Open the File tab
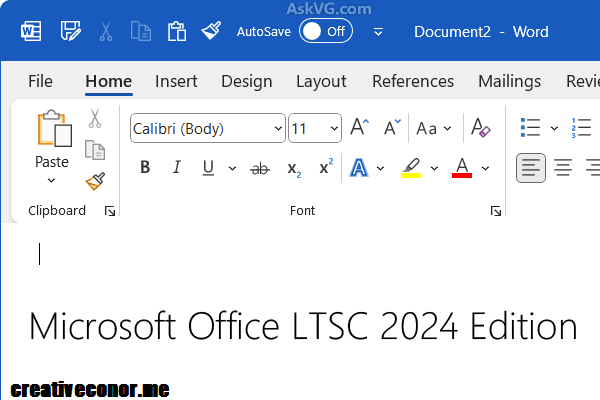This screenshot has height=400, width=600. [x=40, y=82]
